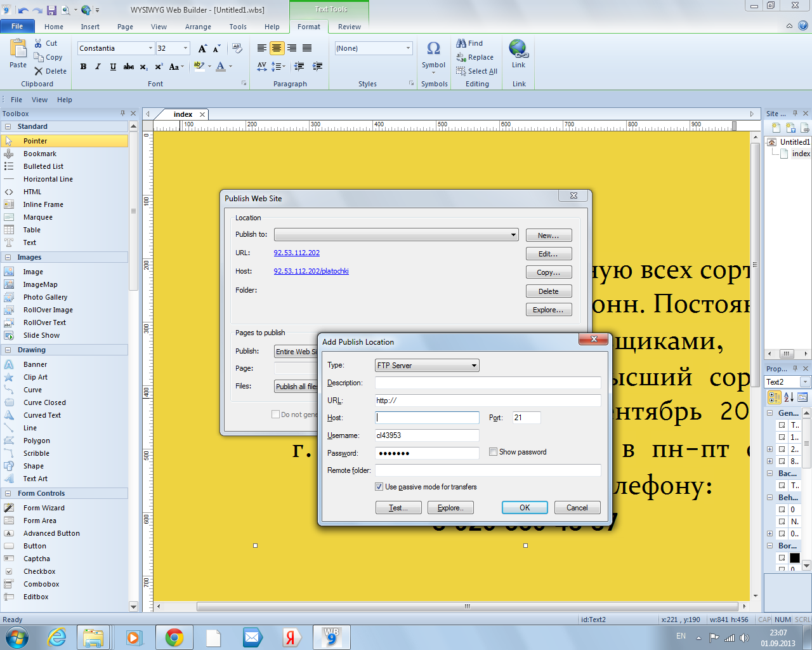Select the Form Wizard tool
This screenshot has height=650, width=812.
(44, 508)
